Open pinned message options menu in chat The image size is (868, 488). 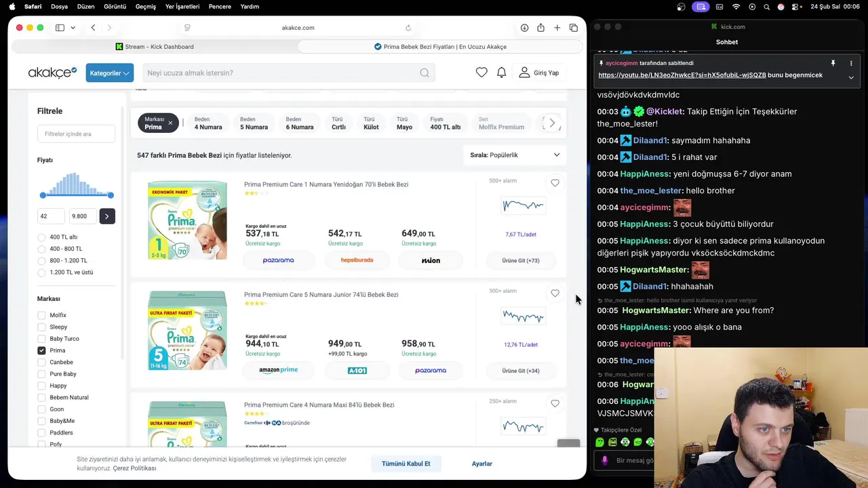pos(851,63)
